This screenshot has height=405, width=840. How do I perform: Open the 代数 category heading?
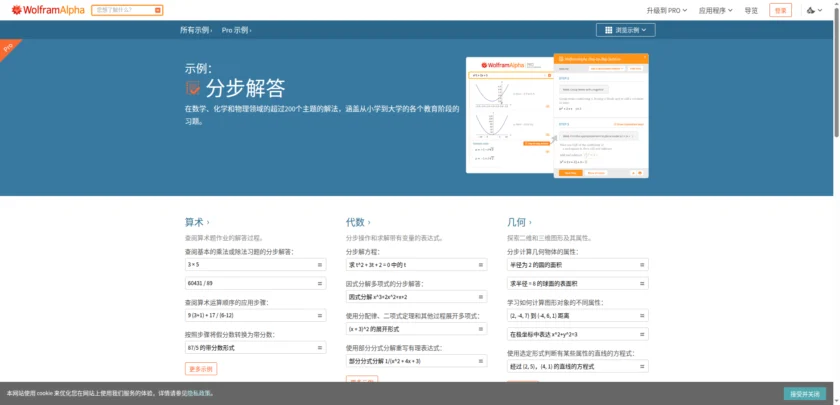(x=358, y=222)
